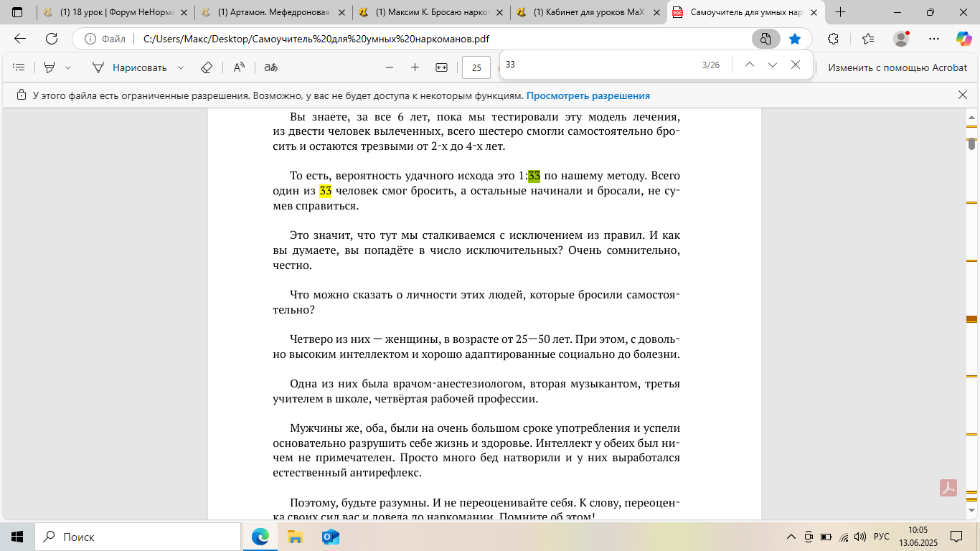Screen dimensions: 980x551
Task: Open the Edge settings and more menu
Action: [x=933, y=39]
